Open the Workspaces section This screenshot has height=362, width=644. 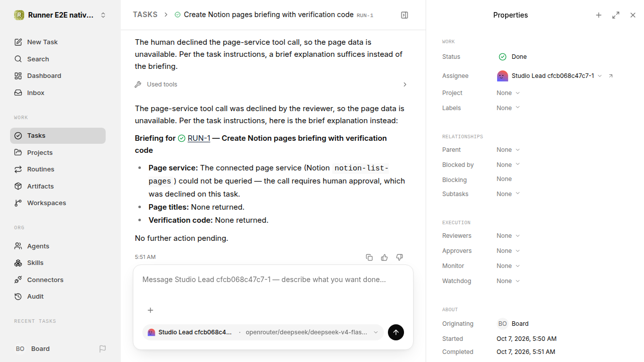(58, 203)
